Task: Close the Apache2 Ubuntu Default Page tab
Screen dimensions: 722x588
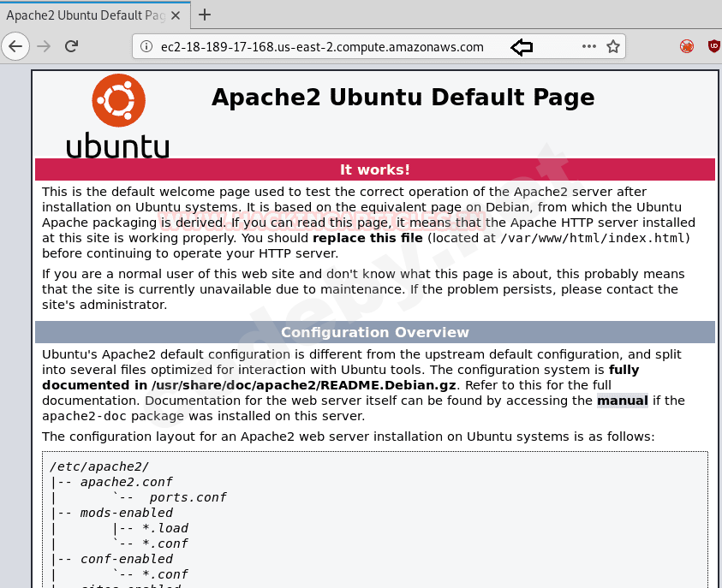Action: (176, 15)
